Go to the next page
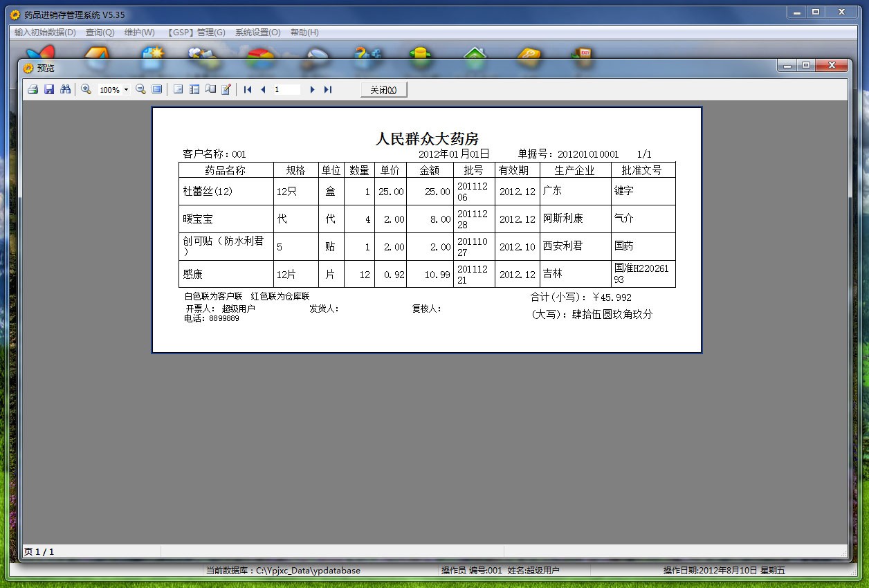Screen dimensions: 869x588 (x=312, y=89)
